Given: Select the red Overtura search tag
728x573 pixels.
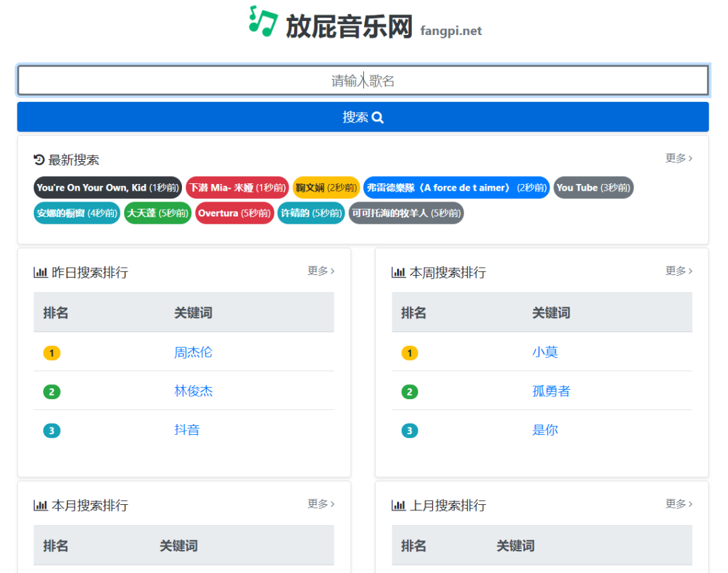Looking at the screenshot, I should 235,214.
